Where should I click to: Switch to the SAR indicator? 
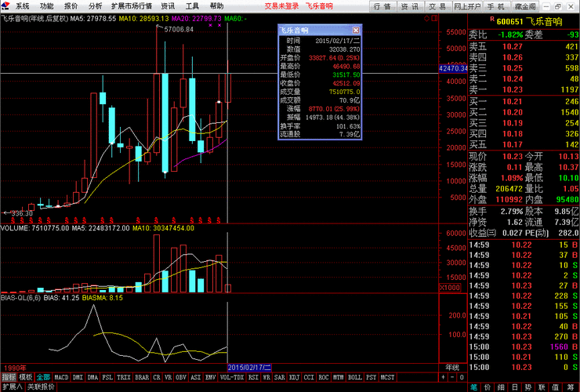[x=280, y=377]
